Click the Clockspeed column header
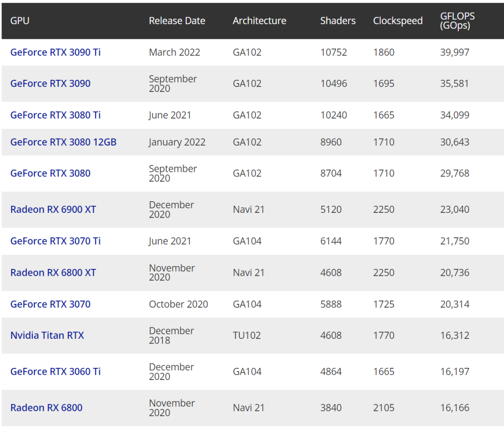Viewport: 504px width, 429px height. coord(398,21)
